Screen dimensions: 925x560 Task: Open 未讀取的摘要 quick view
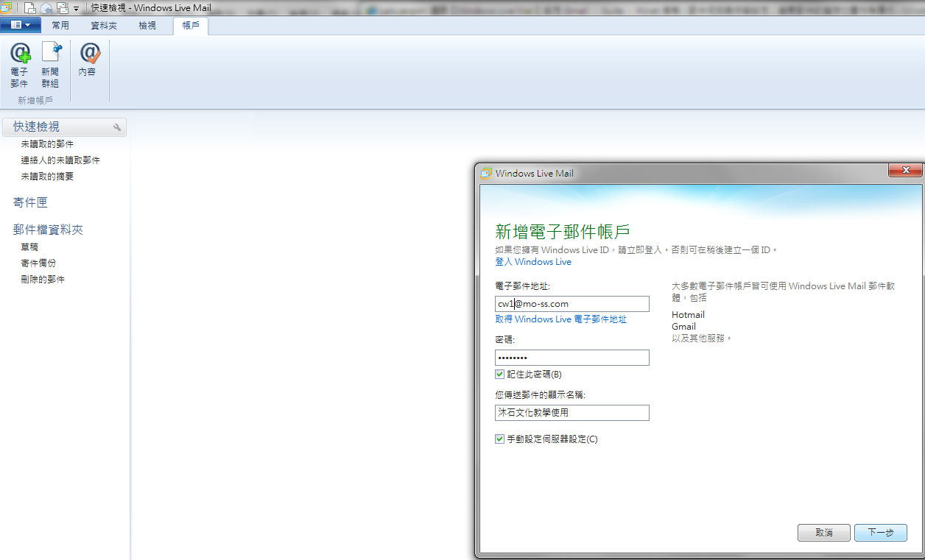point(47,177)
